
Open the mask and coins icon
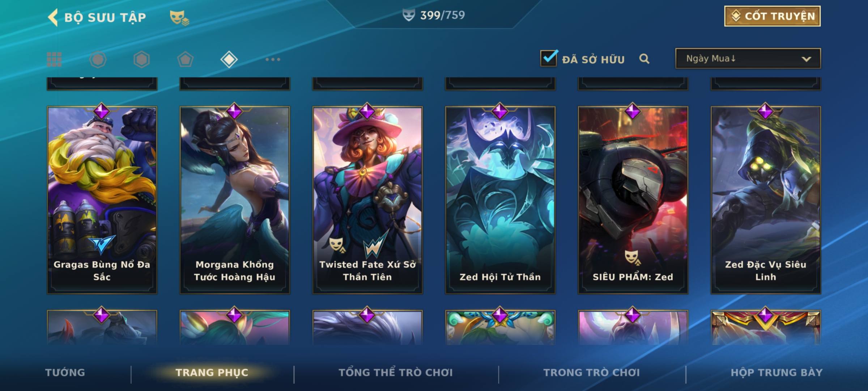179,18
